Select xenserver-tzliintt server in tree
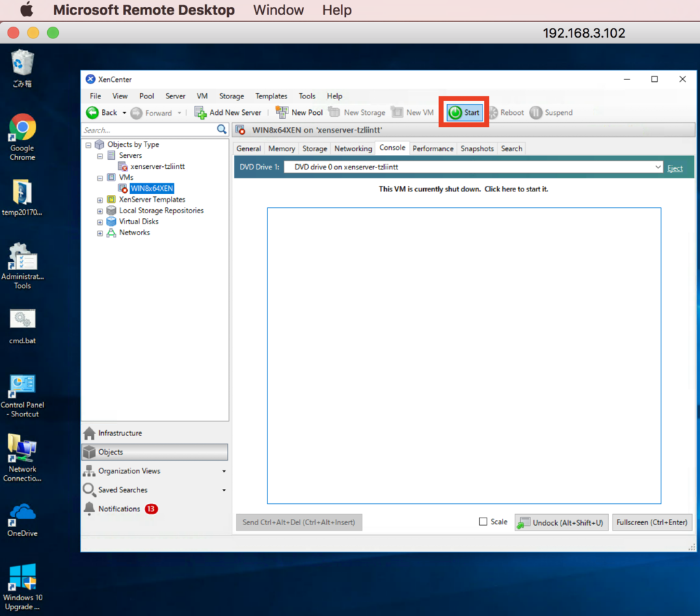This screenshot has height=616, width=700. point(158,167)
